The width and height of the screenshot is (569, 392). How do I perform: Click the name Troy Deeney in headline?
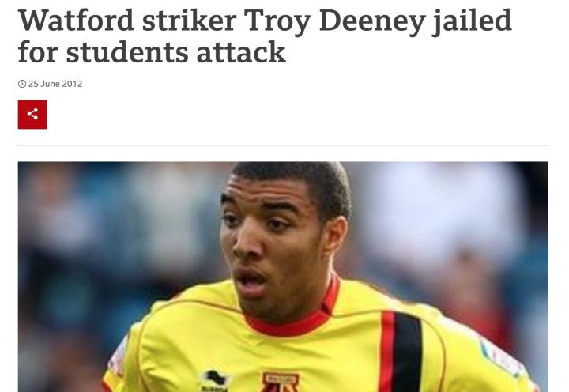(334, 22)
